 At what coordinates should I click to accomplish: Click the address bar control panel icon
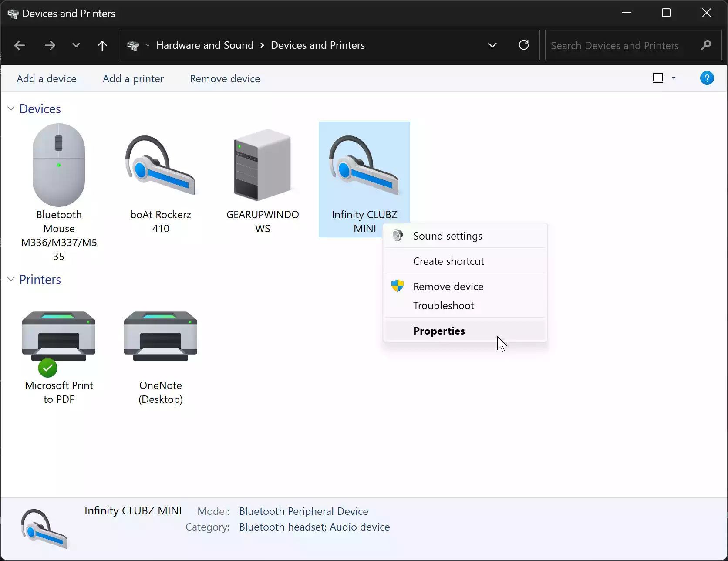pyautogui.click(x=133, y=45)
